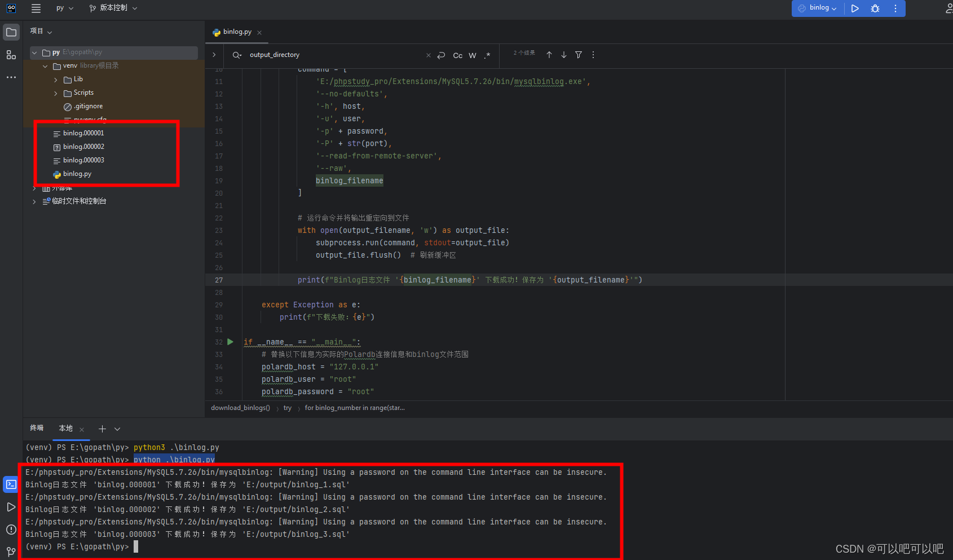This screenshot has height=560, width=953.
Task: Select binlog.000002 in project tree
Action: [83, 146]
